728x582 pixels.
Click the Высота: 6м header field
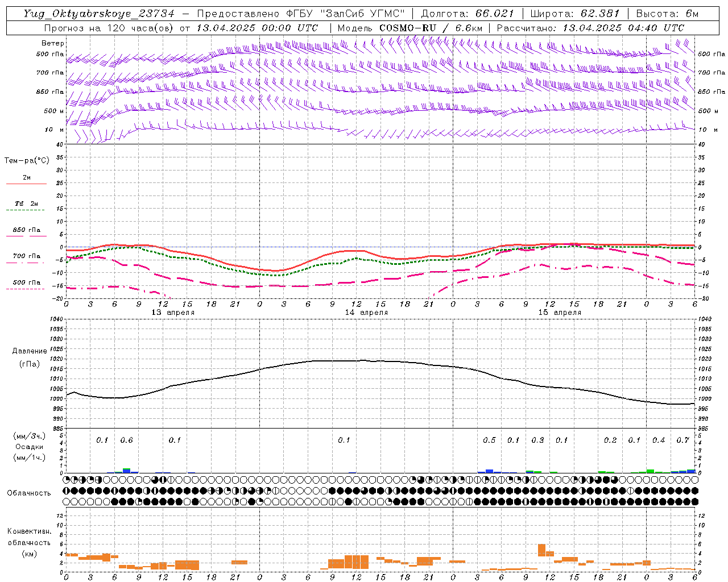pyautogui.click(x=667, y=14)
